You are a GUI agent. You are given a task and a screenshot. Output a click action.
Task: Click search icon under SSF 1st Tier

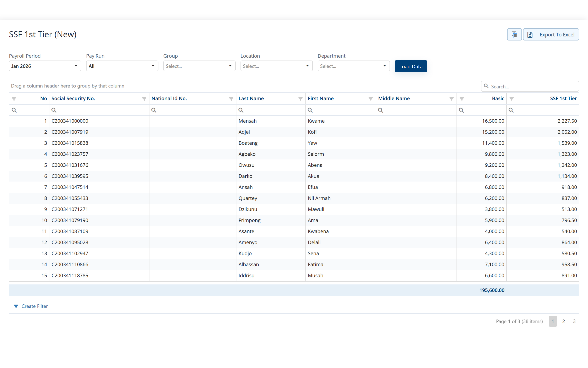(511, 110)
